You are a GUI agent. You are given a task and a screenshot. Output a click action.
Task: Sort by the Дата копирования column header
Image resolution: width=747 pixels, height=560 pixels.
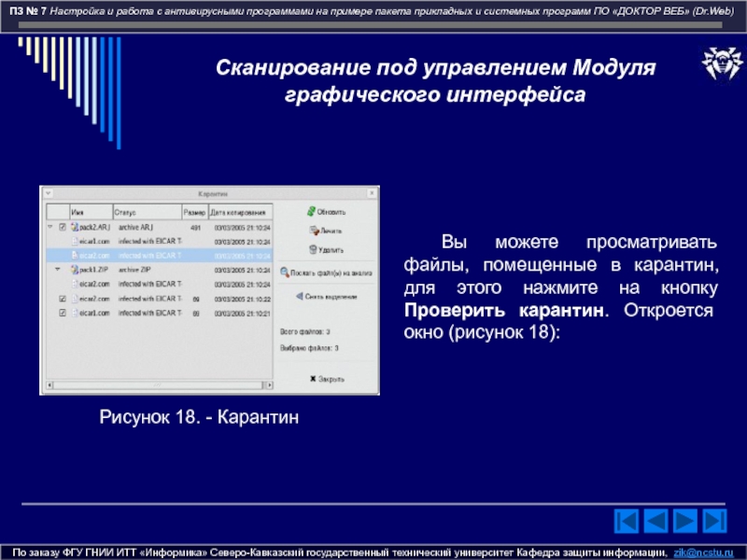pos(240,212)
